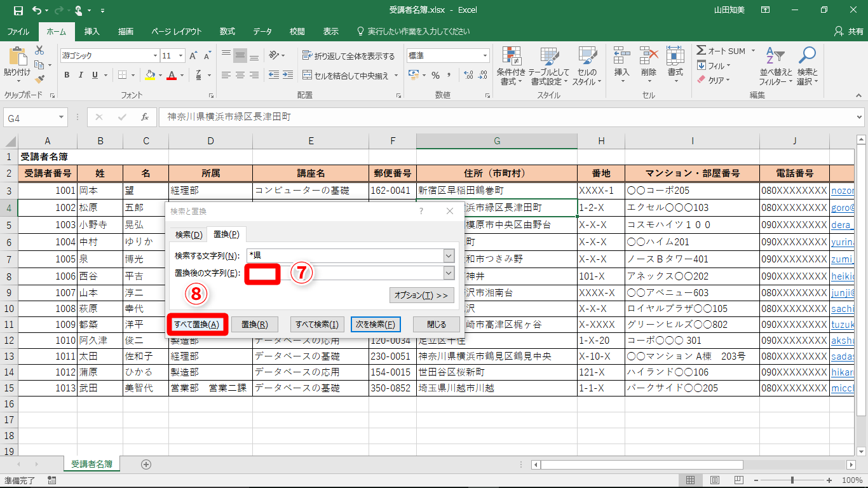Click the 置換 button in the dialog

click(x=254, y=324)
